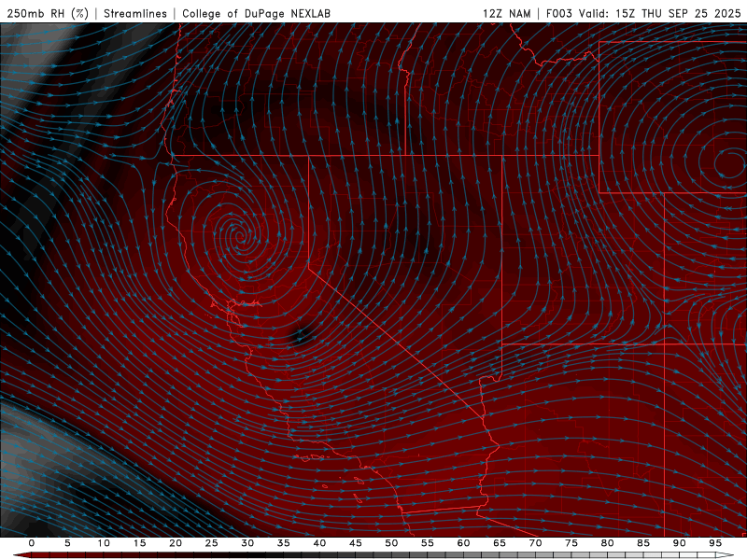This screenshot has width=747, height=560.
Task: Click the colorbar label "5"
Action: click(x=67, y=543)
